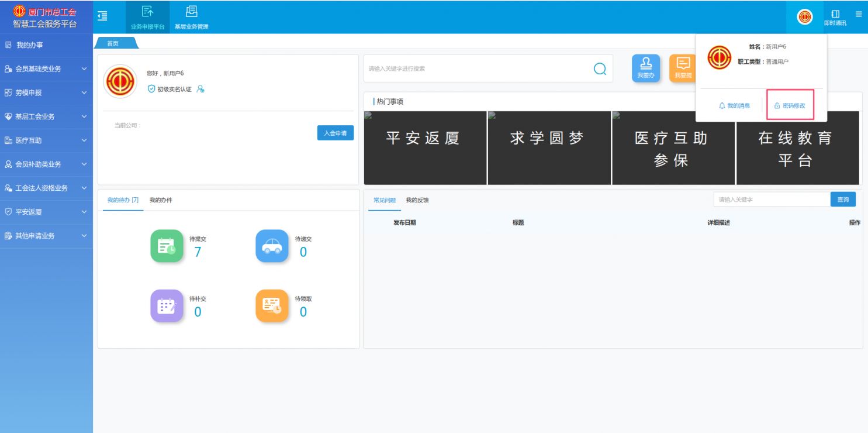Image resolution: width=868 pixels, height=433 pixels.
Task: Open 业务申报平台 in top navigation
Action: [147, 17]
